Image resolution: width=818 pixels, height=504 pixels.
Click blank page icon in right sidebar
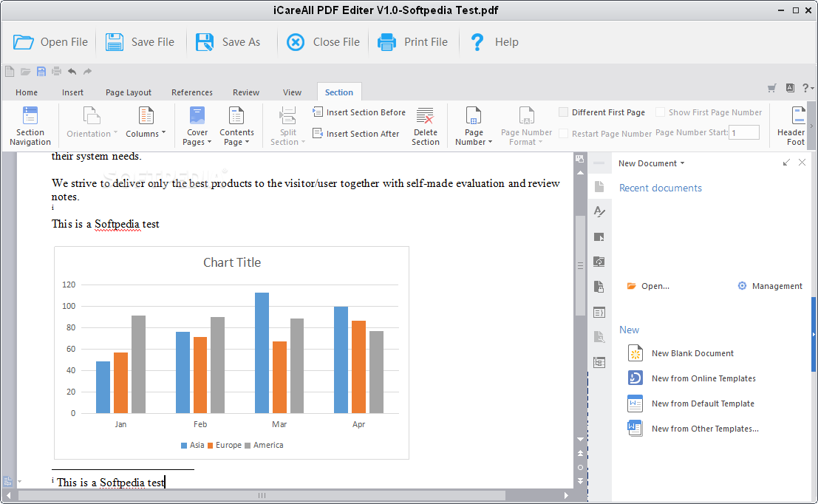click(x=599, y=186)
